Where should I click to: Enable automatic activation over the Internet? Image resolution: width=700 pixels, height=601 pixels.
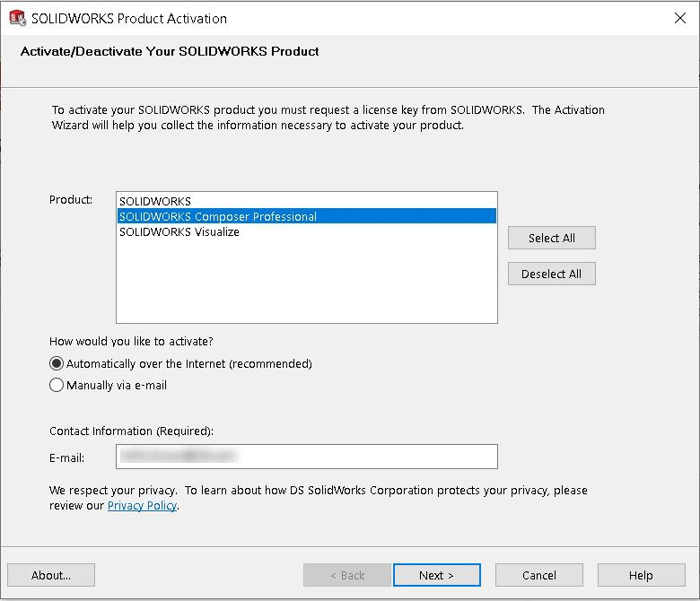tap(57, 364)
